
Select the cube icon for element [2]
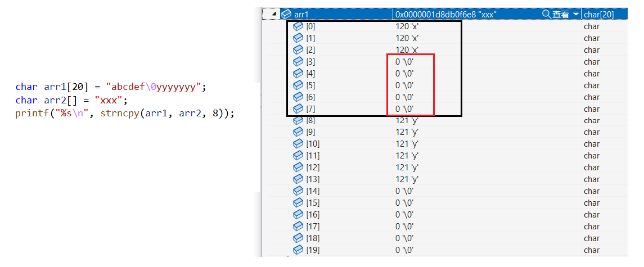(298, 49)
